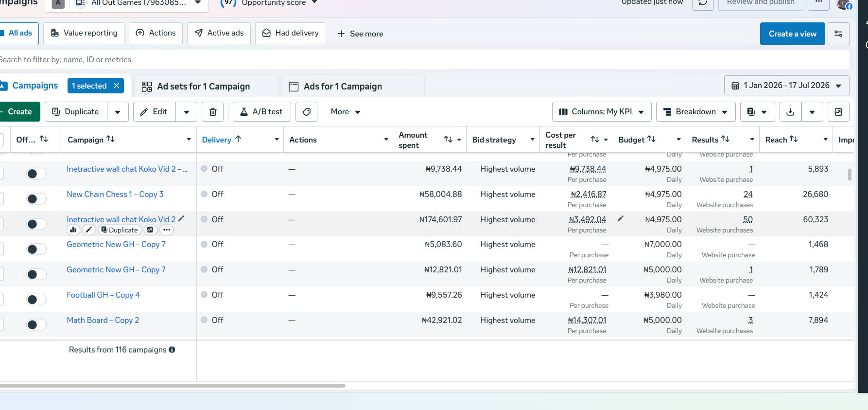Click the reports stack icon button
This screenshot has height=410, width=868.
pos(757,112)
